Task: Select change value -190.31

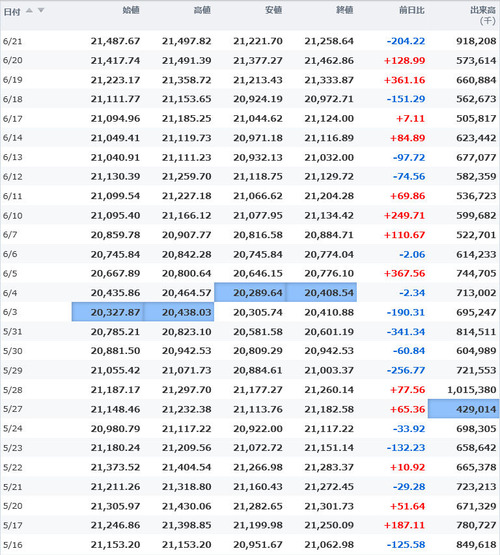Action: point(406,313)
